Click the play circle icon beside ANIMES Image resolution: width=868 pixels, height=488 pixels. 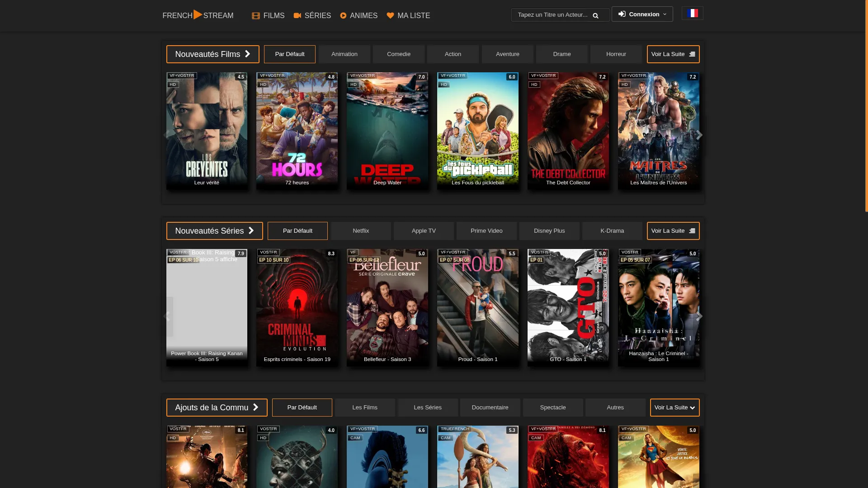pyautogui.click(x=343, y=16)
